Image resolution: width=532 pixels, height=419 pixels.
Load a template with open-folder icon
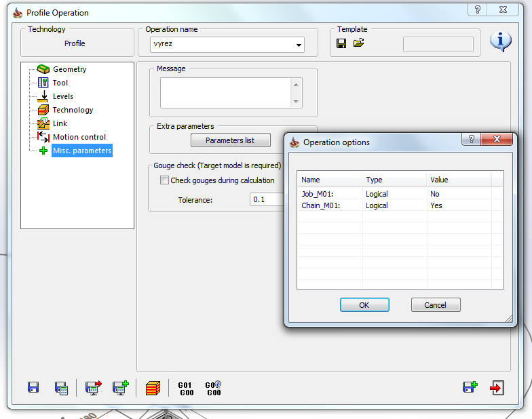358,43
